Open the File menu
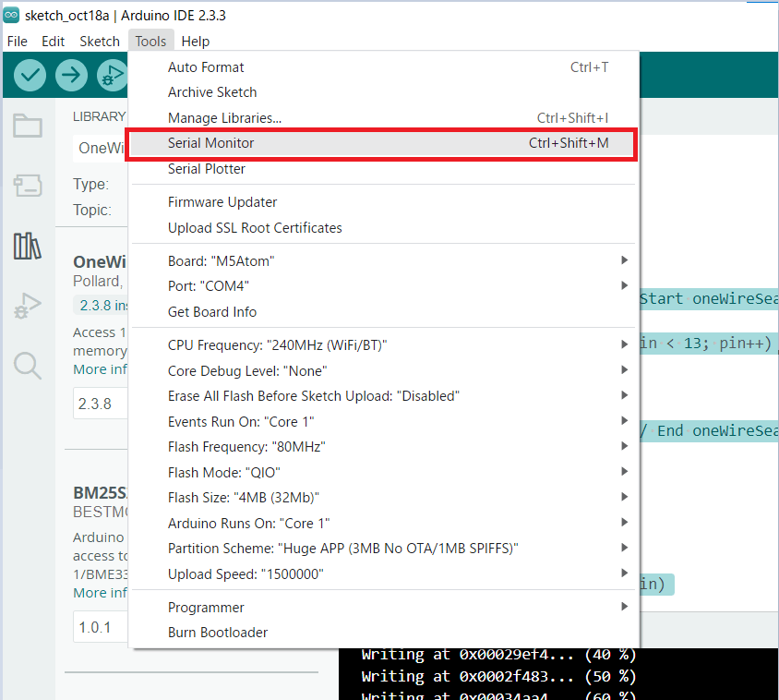This screenshot has width=779, height=700. 17,42
